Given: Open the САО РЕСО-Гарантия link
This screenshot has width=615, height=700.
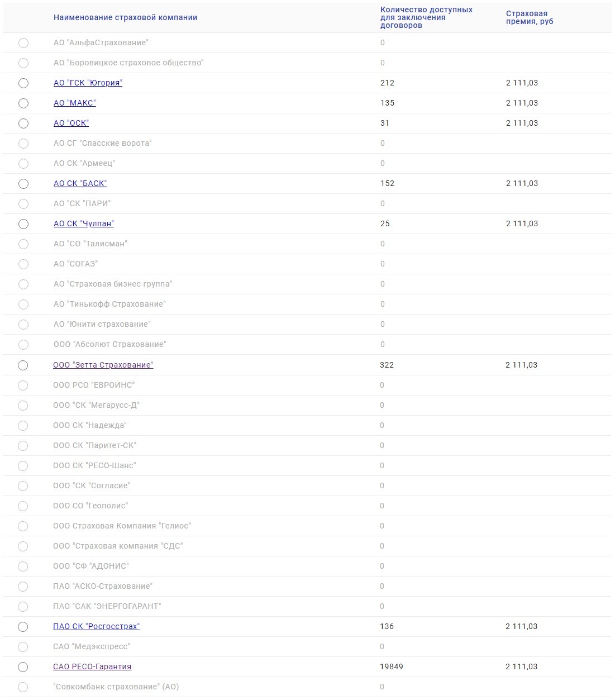Looking at the screenshot, I should (92, 666).
